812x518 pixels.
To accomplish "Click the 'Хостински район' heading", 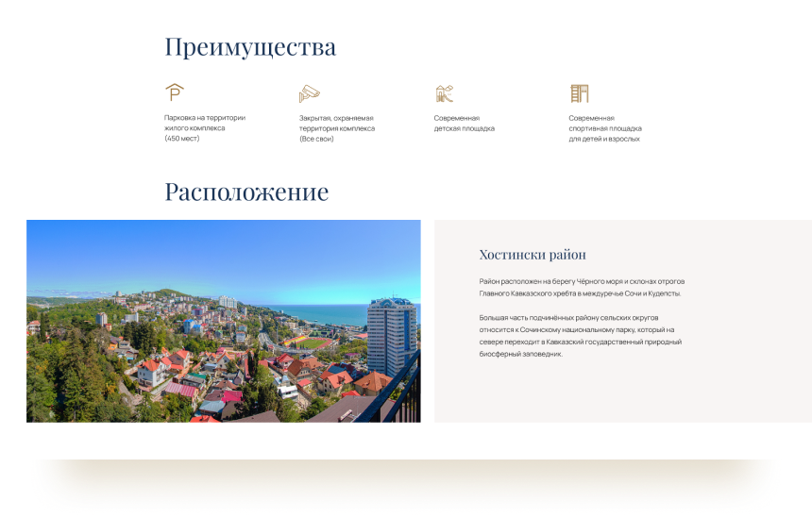I will point(533,255).
